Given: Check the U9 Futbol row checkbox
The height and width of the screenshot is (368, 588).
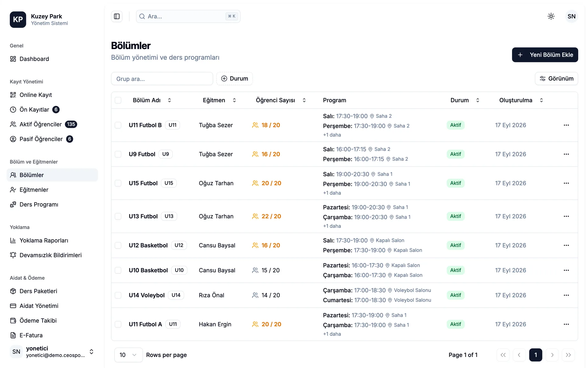Looking at the screenshot, I should coord(118,154).
